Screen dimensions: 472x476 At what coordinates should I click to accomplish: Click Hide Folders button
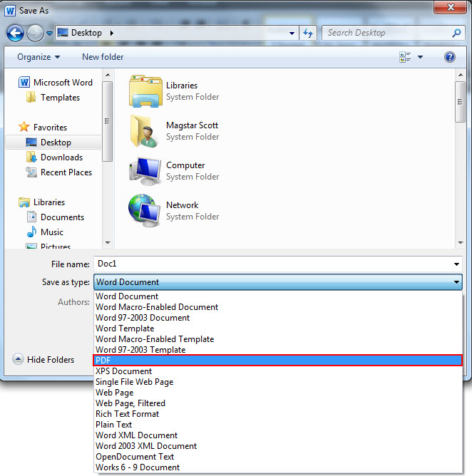point(43,359)
